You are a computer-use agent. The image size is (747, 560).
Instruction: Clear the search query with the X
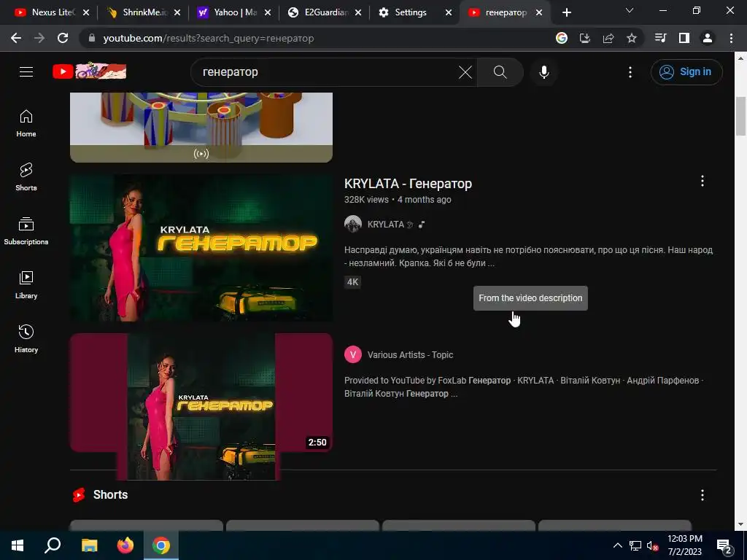(x=465, y=72)
